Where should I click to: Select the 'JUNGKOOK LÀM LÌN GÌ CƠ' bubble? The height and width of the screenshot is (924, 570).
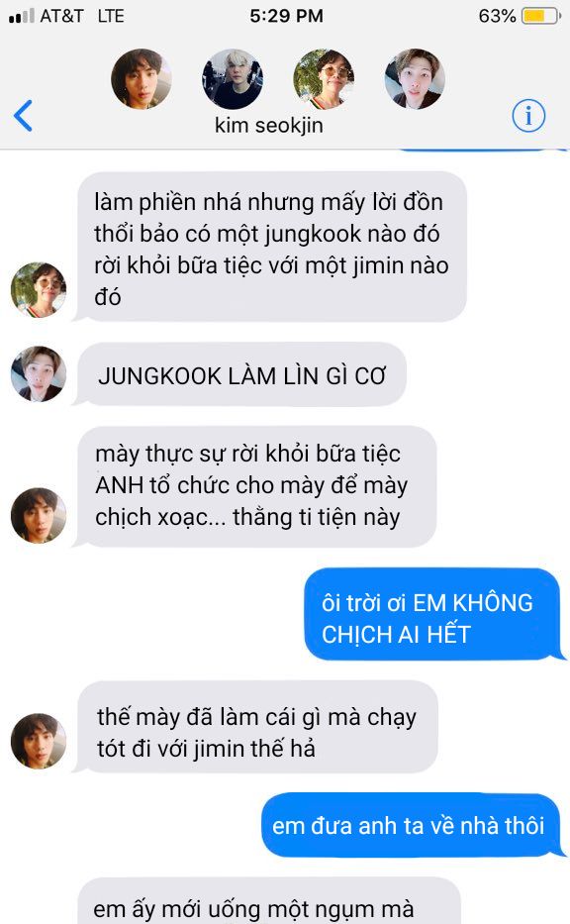(x=240, y=374)
